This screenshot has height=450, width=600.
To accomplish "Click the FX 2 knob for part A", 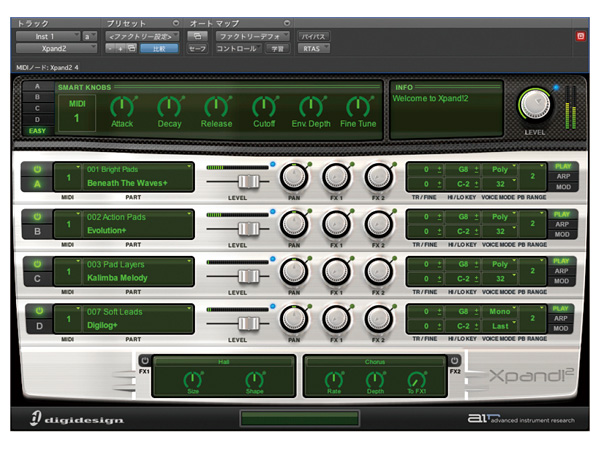I will pos(378,178).
